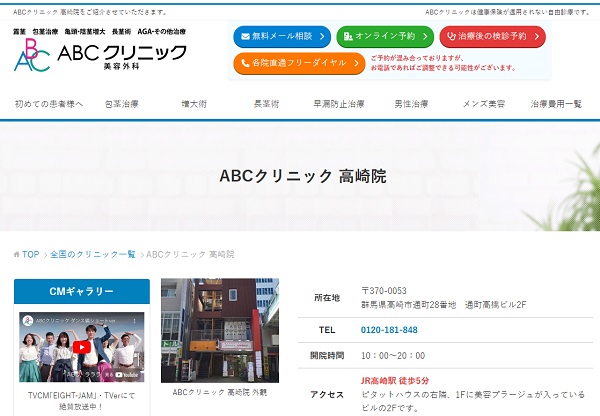Image resolution: width=600 pixels, height=416 pixels.
Task: Open 治療費用一覧 page
Action: [x=556, y=104]
